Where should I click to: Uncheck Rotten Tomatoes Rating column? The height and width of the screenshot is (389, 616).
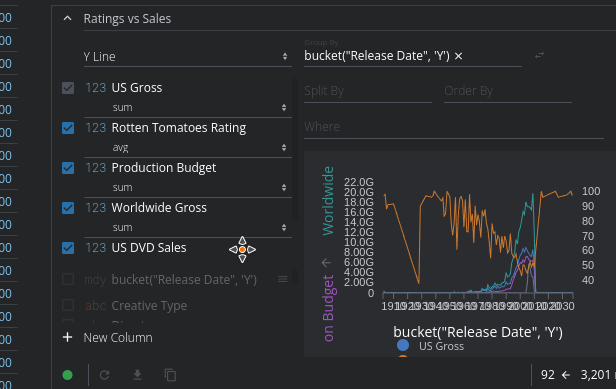(x=68, y=128)
